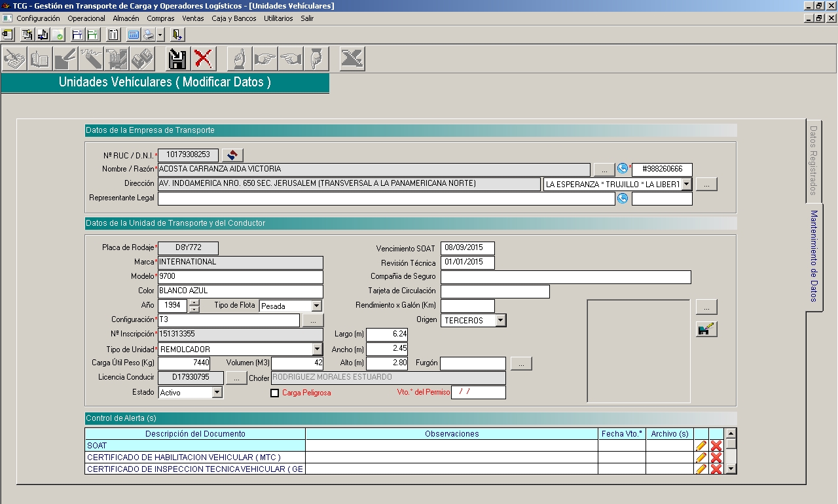Click the printer icon in toolbar
Viewport: 838px width, 504px height.
[x=149, y=35]
